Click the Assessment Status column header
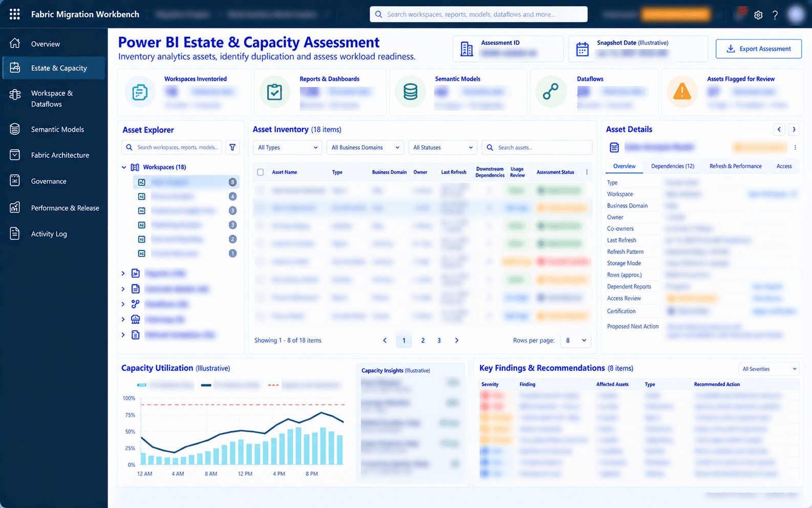This screenshot has width=812, height=508. (555, 173)
